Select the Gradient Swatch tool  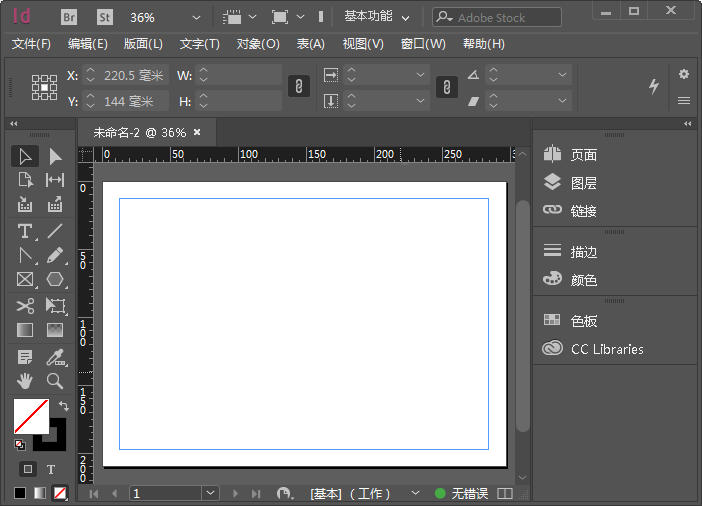point(25,330)
